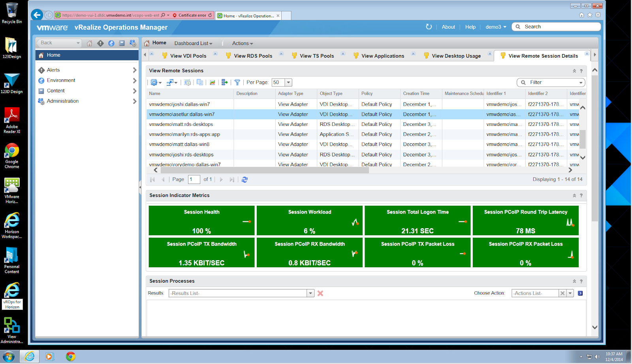Collapse the View Remote Sessions widget

[574, 71]
